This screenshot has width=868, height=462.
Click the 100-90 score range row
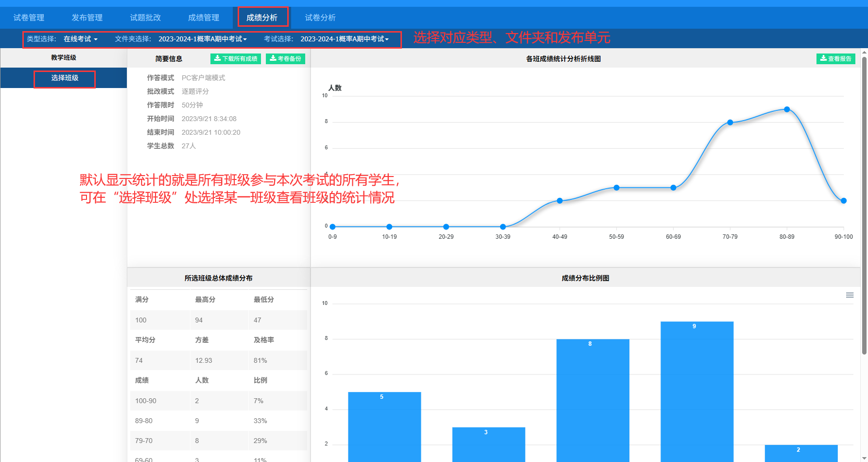[x=218, y=401]
